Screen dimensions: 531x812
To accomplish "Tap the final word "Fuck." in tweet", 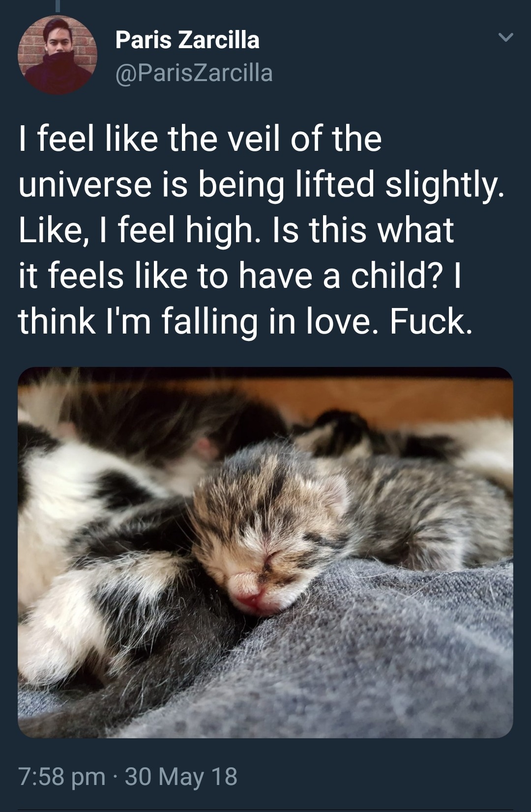I will coord(431,320).
